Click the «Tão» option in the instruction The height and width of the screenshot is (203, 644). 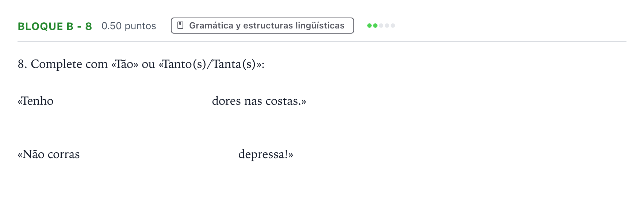pyautogui.click(x=125, y=64)
